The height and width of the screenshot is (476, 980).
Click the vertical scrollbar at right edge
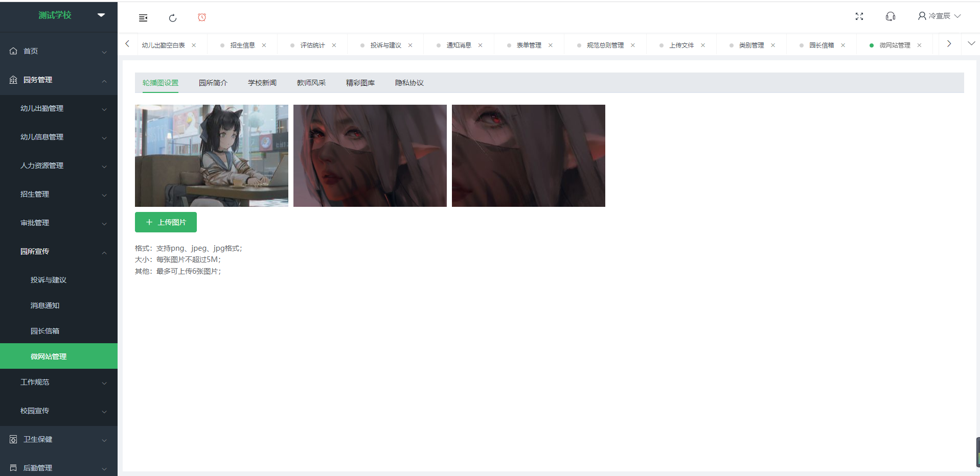pos(978,452)
